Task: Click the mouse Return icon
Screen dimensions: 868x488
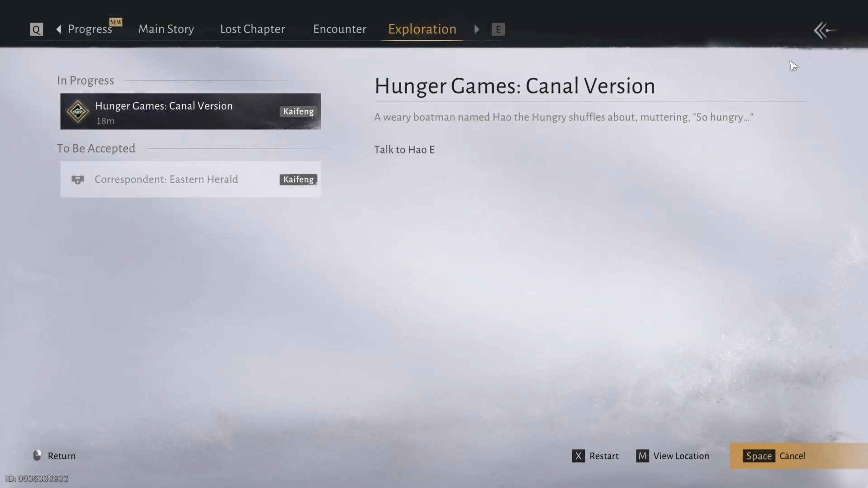Action: click(x=37, y=455)
